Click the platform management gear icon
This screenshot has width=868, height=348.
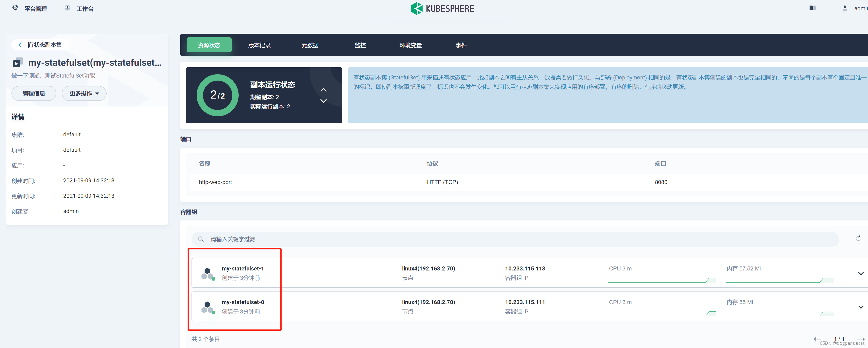(x=15, y=8)
